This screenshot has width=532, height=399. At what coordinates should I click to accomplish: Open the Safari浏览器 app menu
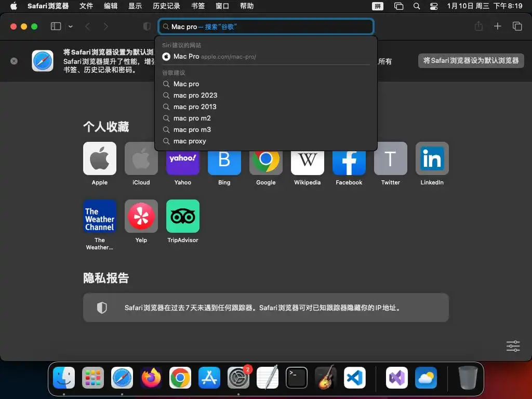48,6
